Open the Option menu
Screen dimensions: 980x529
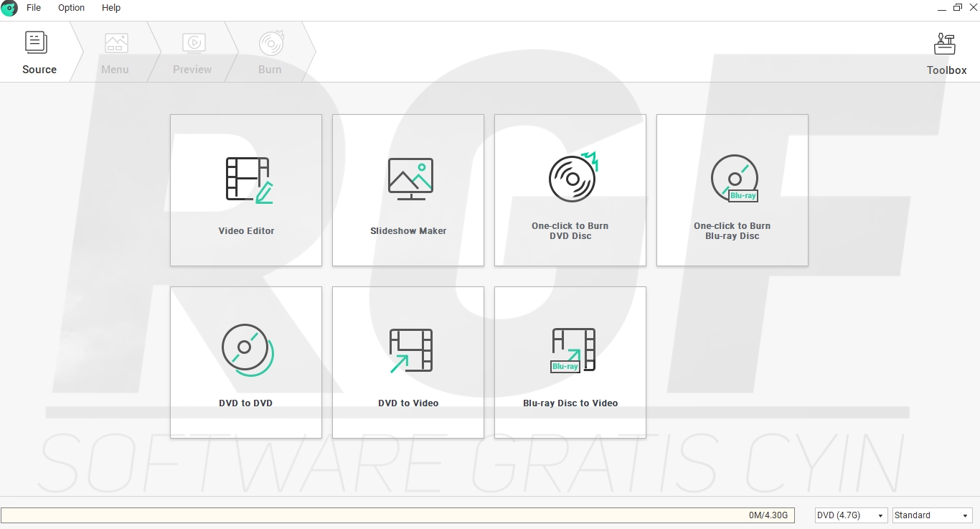coord(71,8)
